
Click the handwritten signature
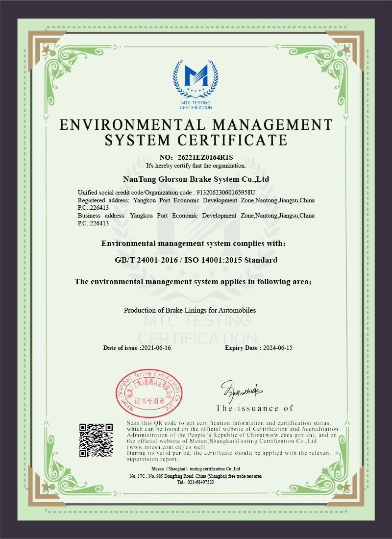click(241, 391)
